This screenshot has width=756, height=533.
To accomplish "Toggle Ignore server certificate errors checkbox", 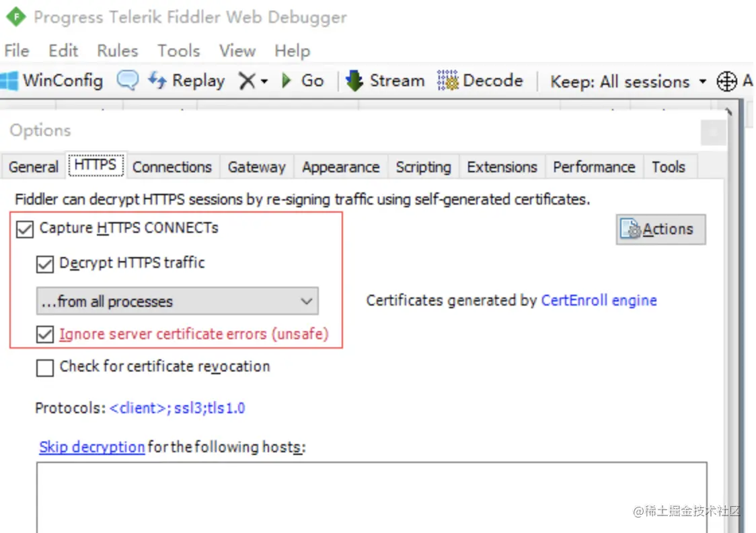I will coord(45,334).
